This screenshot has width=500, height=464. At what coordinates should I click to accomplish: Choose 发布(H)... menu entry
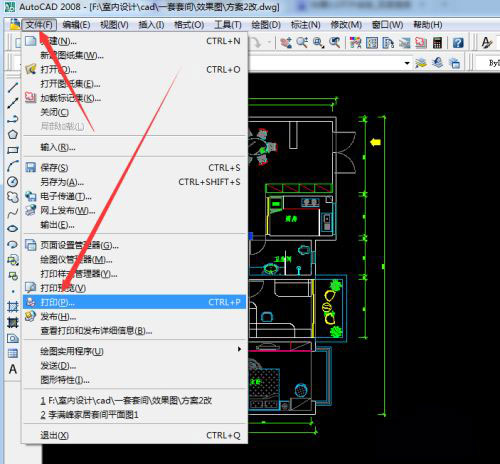(135, 316)
